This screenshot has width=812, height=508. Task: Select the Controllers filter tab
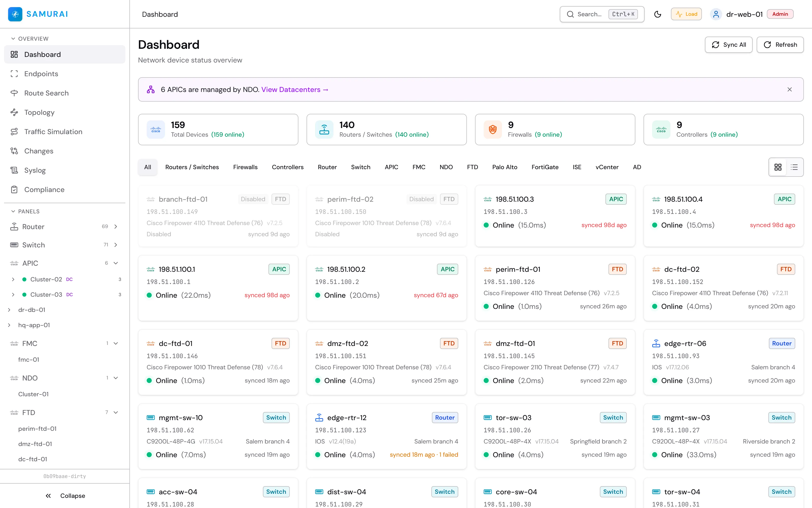(287, 167)
